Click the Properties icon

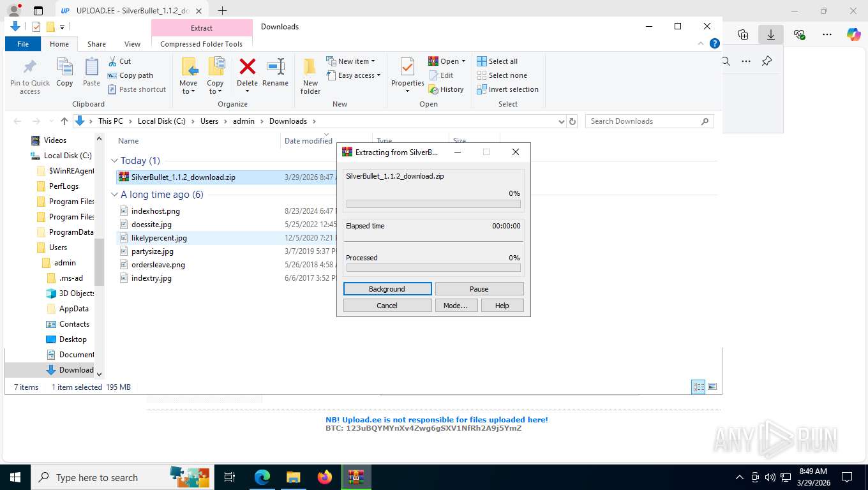coord(408,66)
